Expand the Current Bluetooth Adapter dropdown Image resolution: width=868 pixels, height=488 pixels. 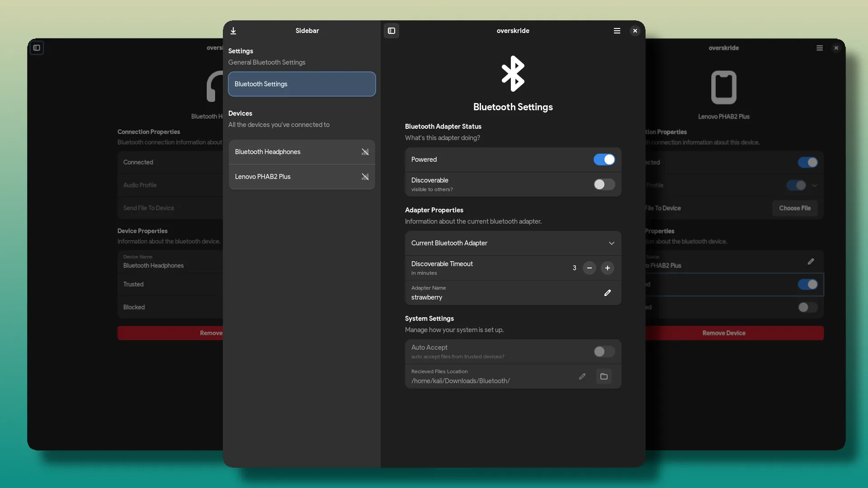[611, 243]
